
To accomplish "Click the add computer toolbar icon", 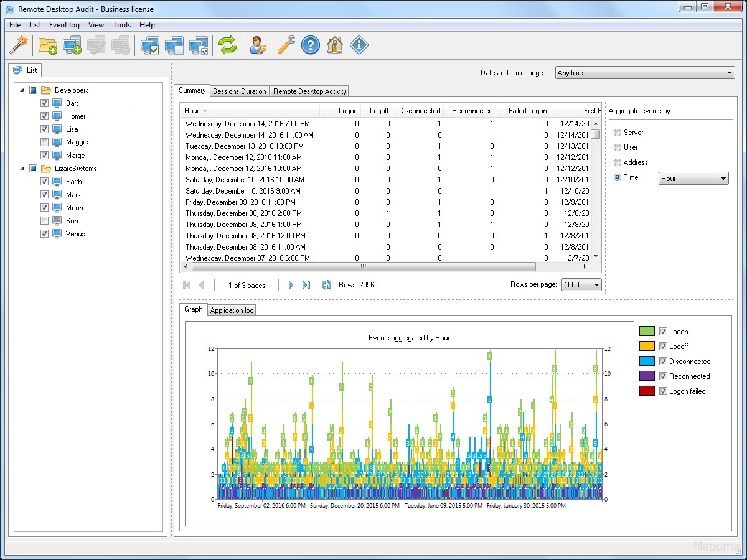I will tap(72, 45).
